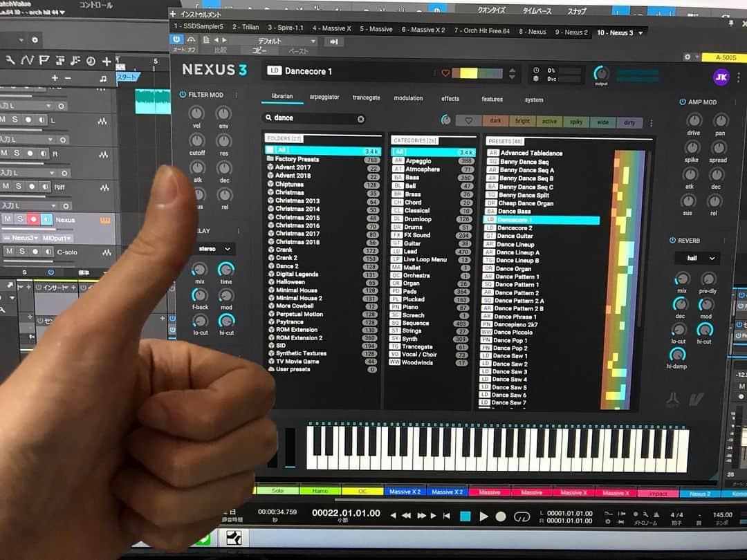
Task: Mute the Nexus track
Action: point(8,219)
